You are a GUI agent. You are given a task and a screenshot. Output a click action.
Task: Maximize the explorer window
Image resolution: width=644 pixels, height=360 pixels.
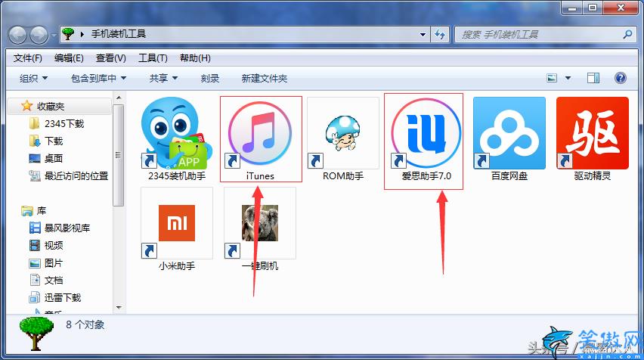pyautogui.click(x=593, y=7)
